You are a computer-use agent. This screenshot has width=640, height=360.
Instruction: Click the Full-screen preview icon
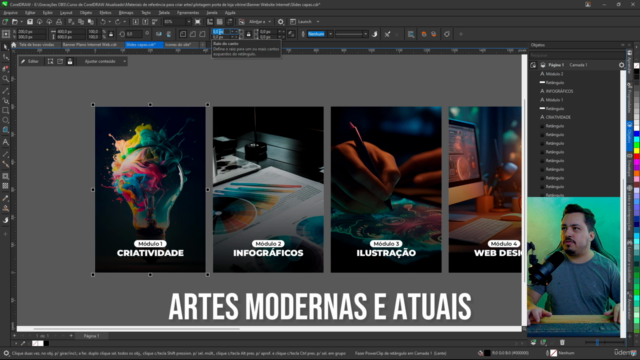pos(198,22)
